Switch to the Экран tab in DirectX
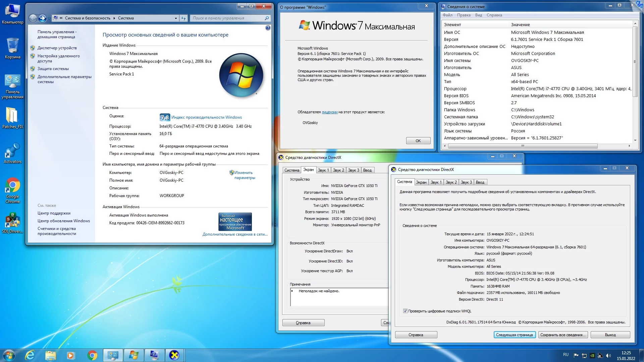Image resolution: width=644 pixels, height=362 pixels. (421, 182)
